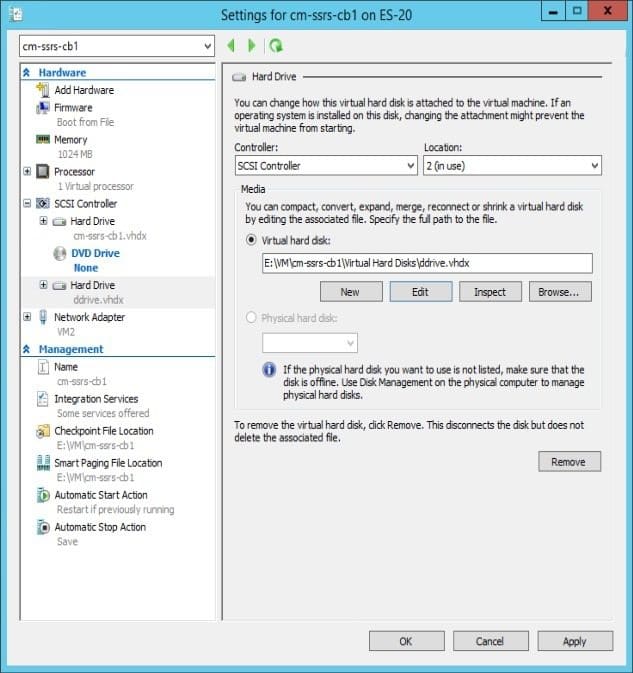Click the Memory chip icon

(x=43, y=139)
